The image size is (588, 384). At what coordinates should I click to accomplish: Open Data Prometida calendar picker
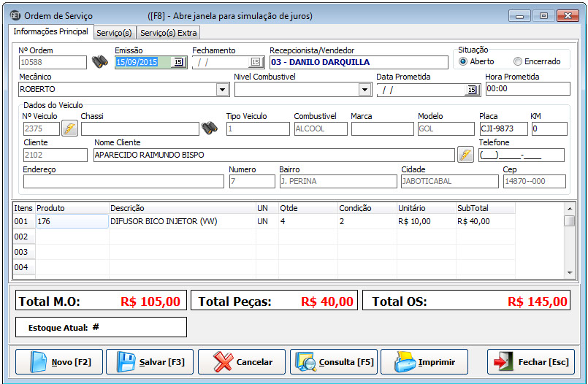[x=472, y=90]
